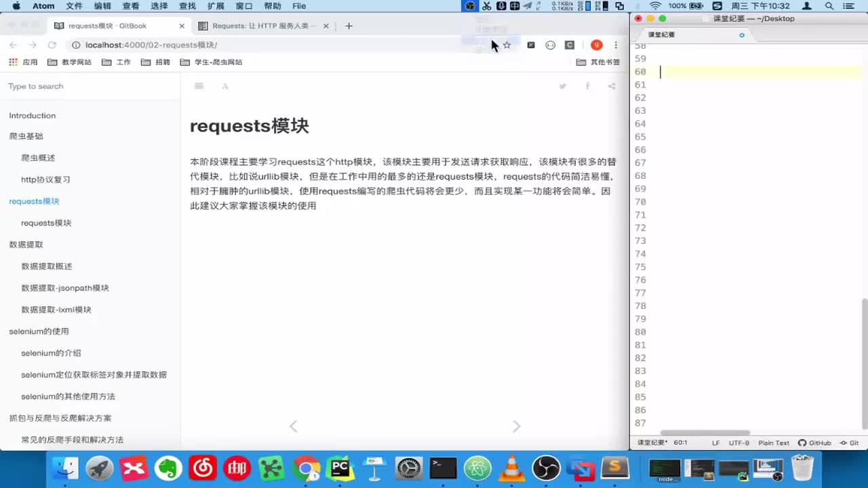Image resolution: width=868 pixels, height=488 pixels.
Task: Switch to Requests: 让 HTTP 服务人类 tab
Action: [264, 26]
